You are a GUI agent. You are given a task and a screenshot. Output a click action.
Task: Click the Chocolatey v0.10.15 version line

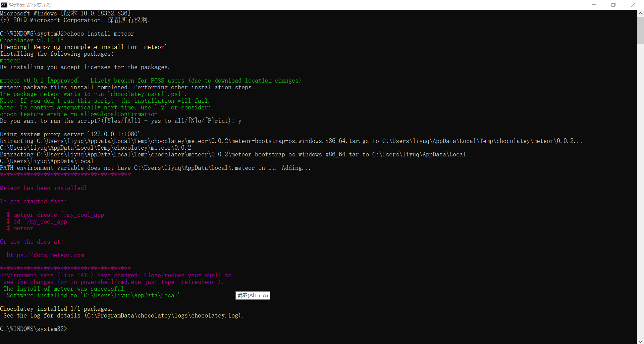click(32, 40)
